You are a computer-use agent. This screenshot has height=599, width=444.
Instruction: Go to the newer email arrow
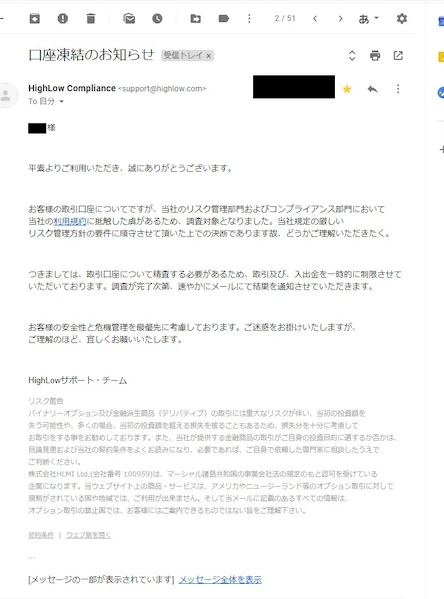point(315,18)
